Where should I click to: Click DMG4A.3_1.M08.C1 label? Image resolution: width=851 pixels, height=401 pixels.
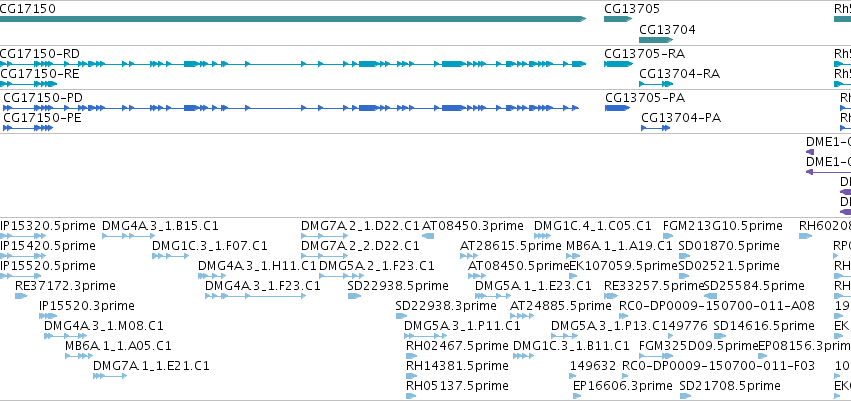[x=104, y=326]
